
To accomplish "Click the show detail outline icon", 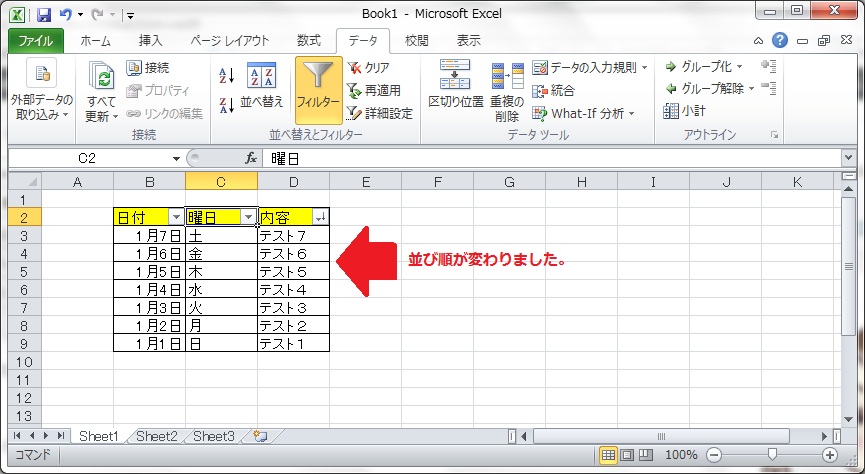I will point(768,66).
